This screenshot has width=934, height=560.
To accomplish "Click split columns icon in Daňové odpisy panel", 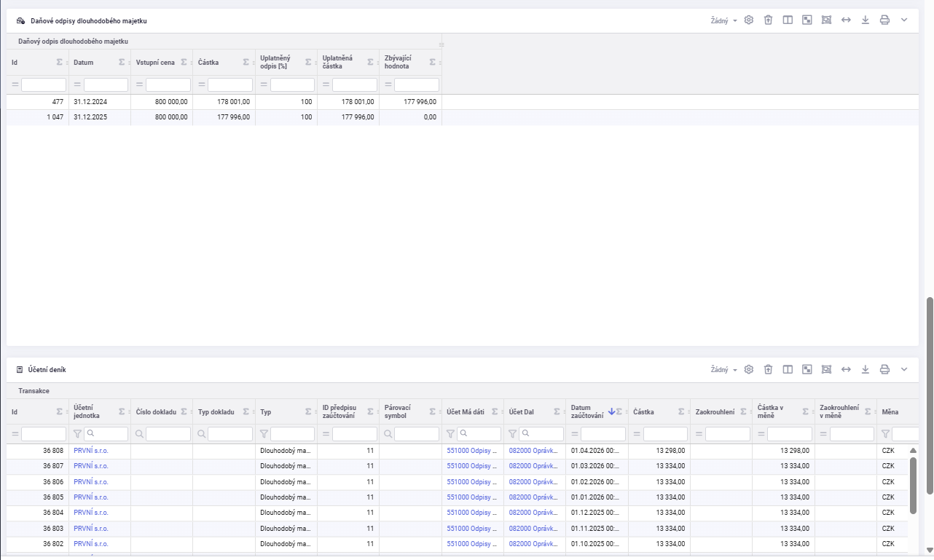I will coord(788,20).
